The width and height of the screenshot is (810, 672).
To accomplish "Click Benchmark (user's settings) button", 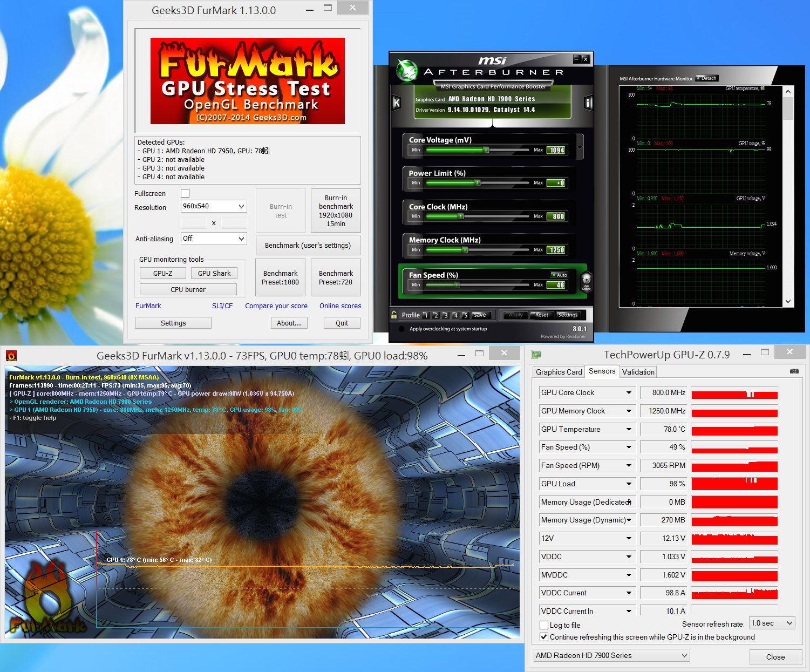I will pos(308,245).
